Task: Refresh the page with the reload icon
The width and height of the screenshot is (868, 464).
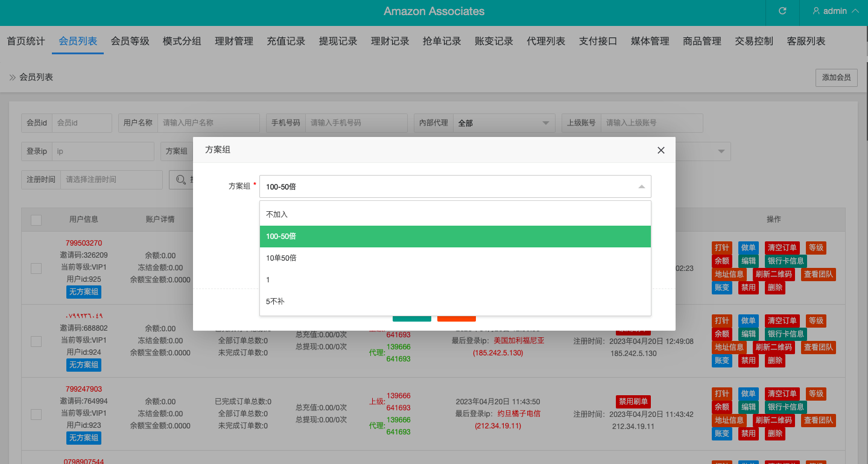Action: [x=782, y=11]
